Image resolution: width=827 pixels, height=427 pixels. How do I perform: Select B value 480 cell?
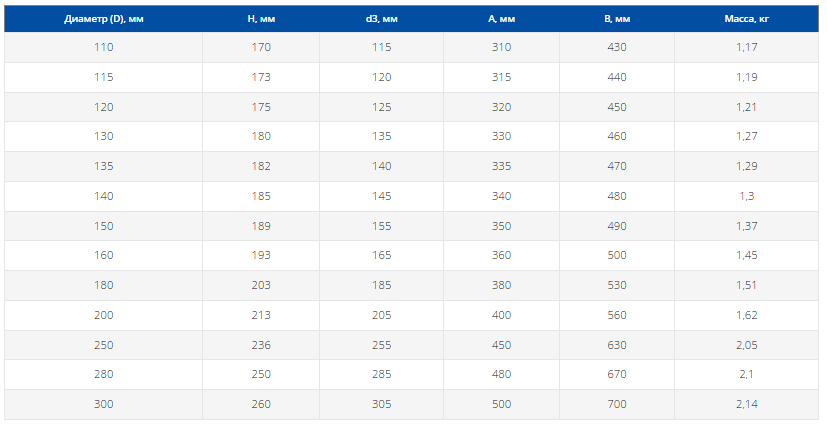pyautogui.click(x=617, y=197)
